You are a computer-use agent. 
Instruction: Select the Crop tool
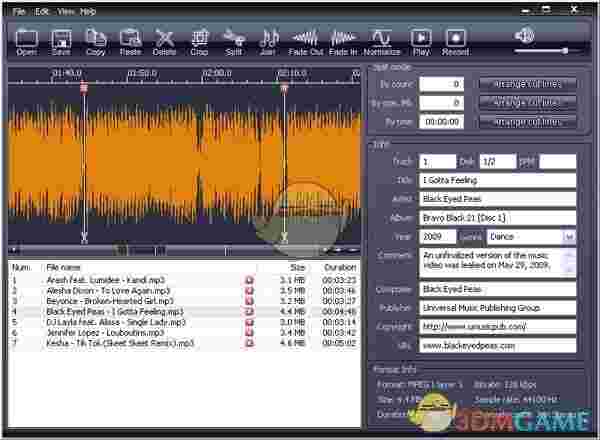click(199, 37)
